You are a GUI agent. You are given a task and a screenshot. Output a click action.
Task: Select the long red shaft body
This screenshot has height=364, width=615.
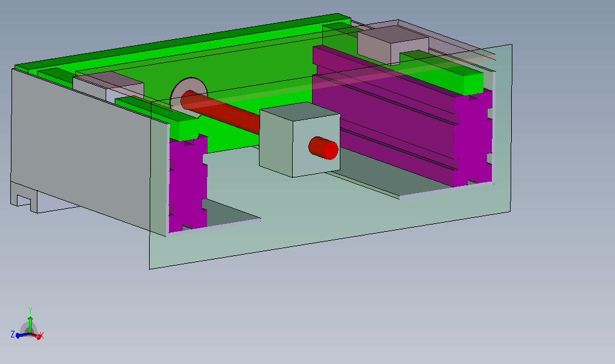tap(229, 115)
